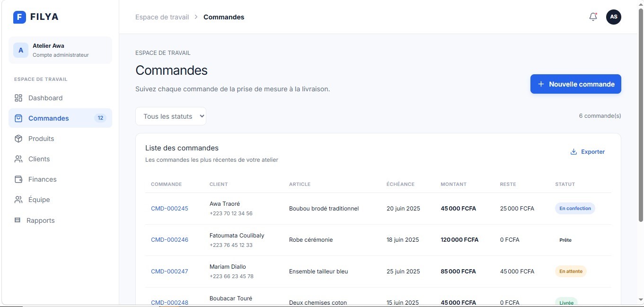Screen dimensions: 644x307
Task: Open order CMD-000245
Action: [169, 209]
